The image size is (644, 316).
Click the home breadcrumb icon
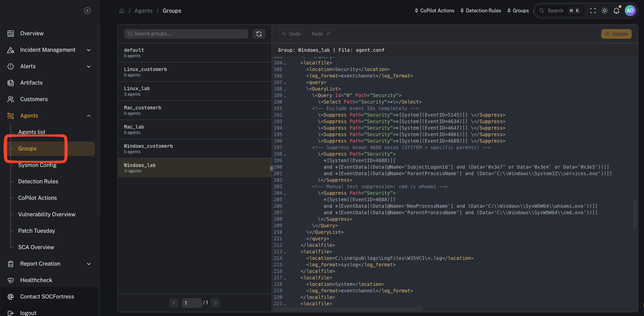[122, 11]
